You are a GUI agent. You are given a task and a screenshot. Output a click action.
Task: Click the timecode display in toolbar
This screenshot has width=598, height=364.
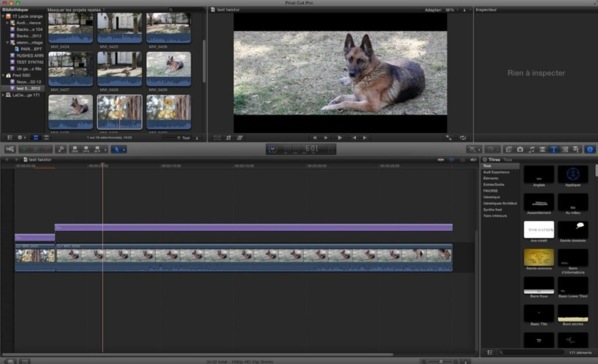pyautogui.click(x=301, y=149)
